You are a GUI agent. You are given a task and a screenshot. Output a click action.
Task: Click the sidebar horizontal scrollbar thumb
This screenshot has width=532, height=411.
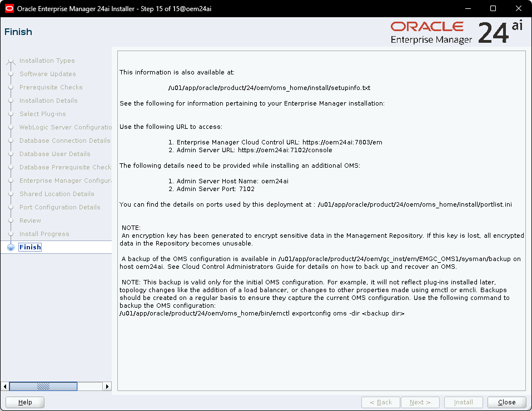tap(43, 386)
